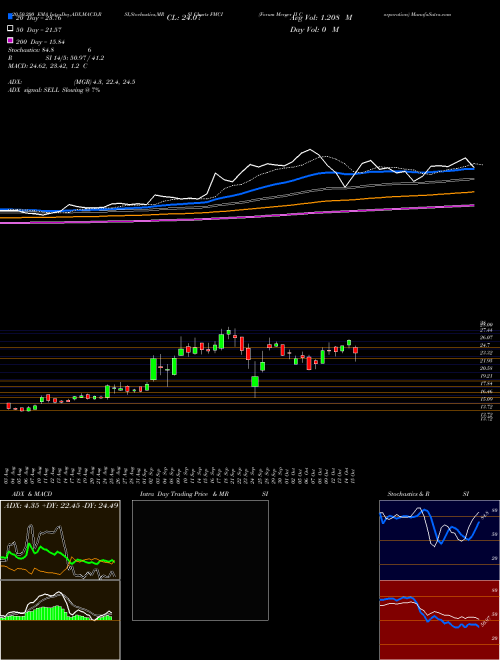Click the 20.58 price axis label
The width and height of the screenshot is (500, 660).
click(x=486, y=368)
